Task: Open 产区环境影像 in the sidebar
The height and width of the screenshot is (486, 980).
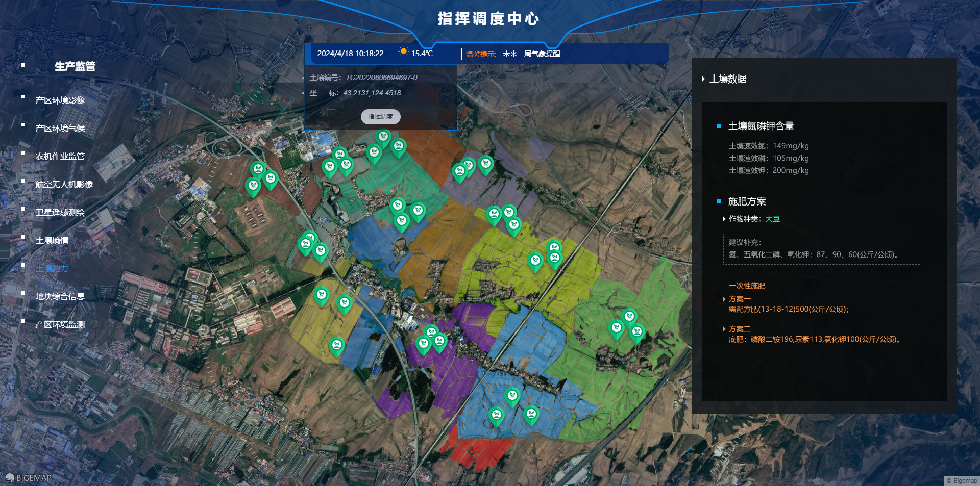Action: [60, 100]
